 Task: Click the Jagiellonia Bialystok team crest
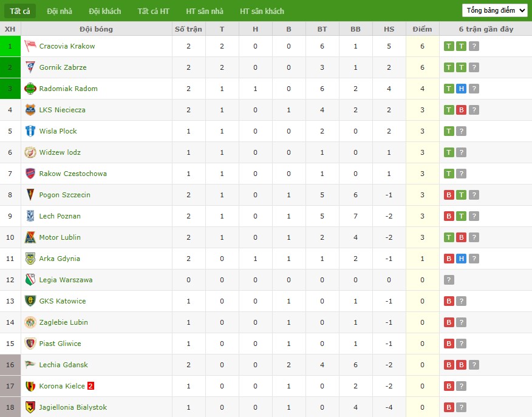30,407
